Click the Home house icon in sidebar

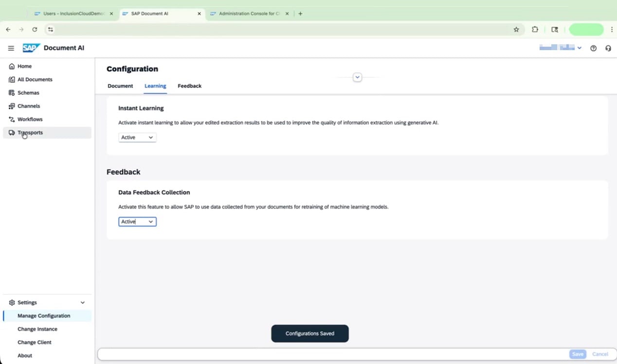(x=12, y=66)
